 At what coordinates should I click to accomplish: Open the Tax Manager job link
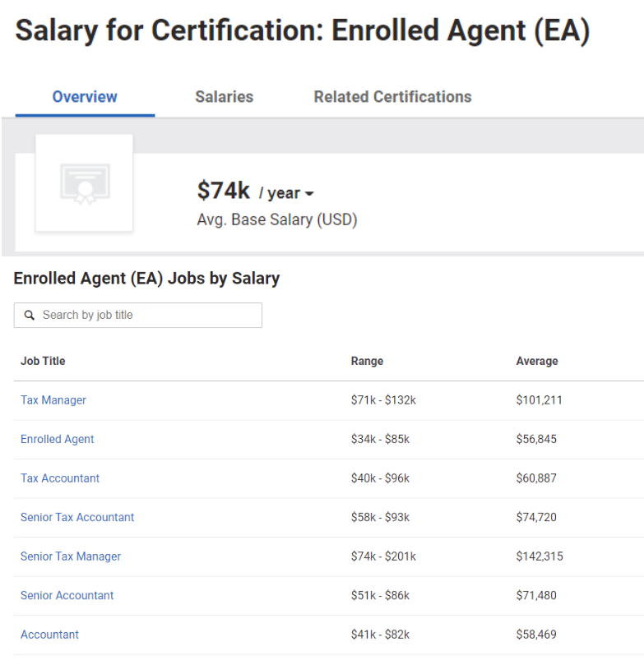coord(53,400)
